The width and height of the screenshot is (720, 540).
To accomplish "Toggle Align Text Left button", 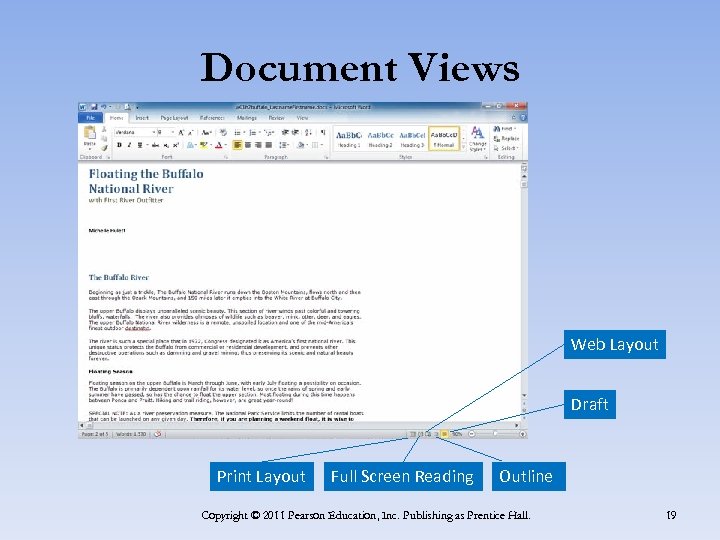I will (237, 145).
